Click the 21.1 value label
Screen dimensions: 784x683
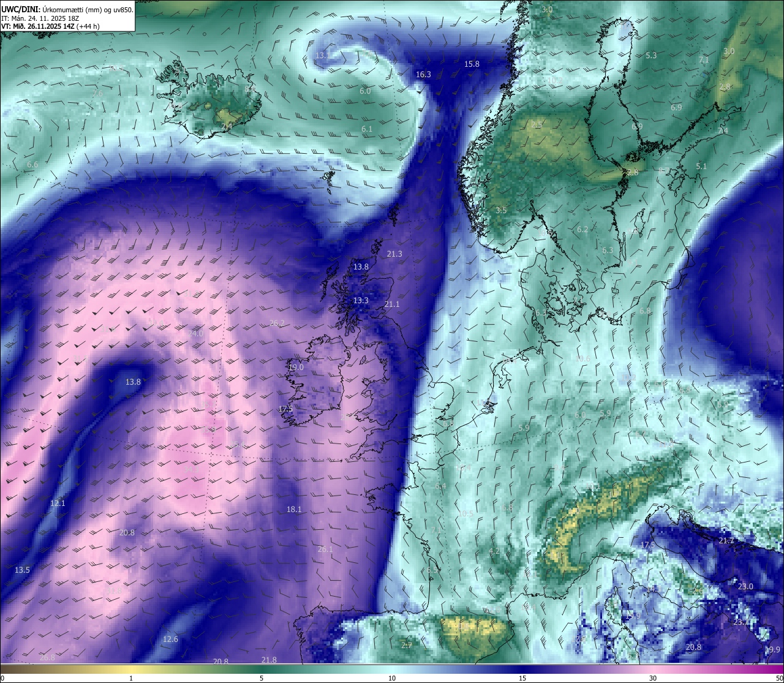click(392, 304)
